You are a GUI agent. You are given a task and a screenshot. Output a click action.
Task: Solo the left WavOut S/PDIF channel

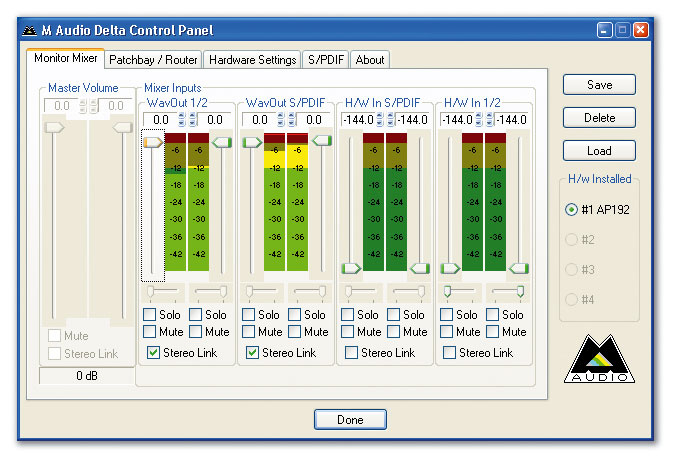(248, 315)
